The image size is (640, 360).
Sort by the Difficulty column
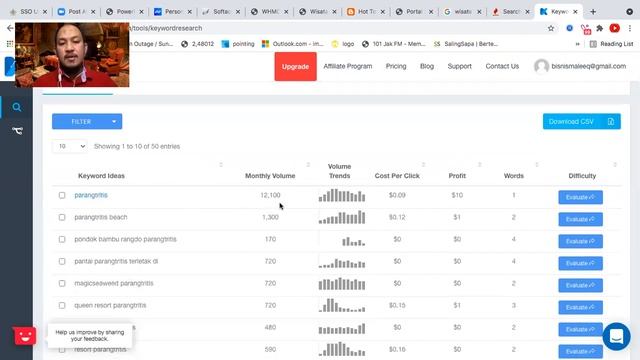point(615,164)
